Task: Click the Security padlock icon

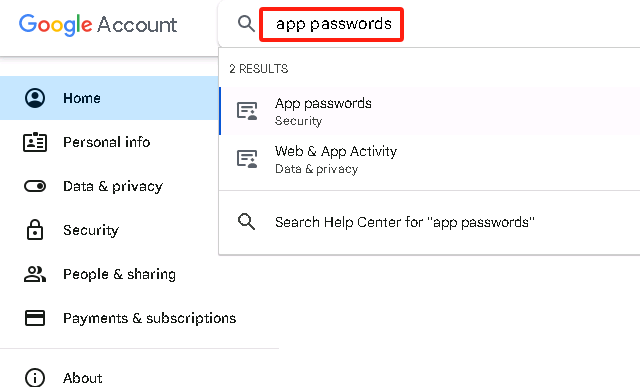Action: (35, 229)
